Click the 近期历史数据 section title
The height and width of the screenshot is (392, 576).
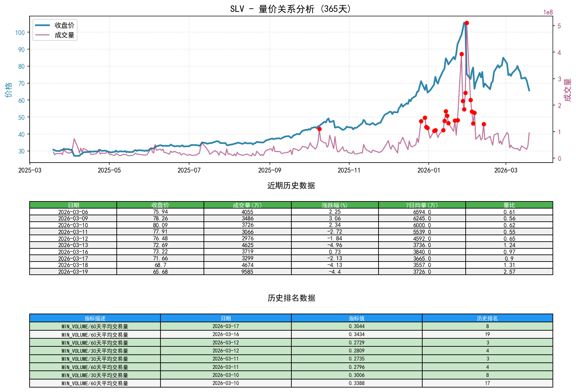[x=291, y=185]
